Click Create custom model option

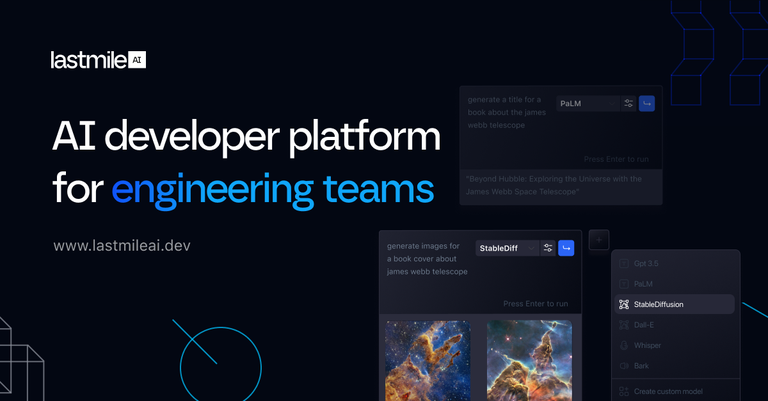click(x=674, y=391)
